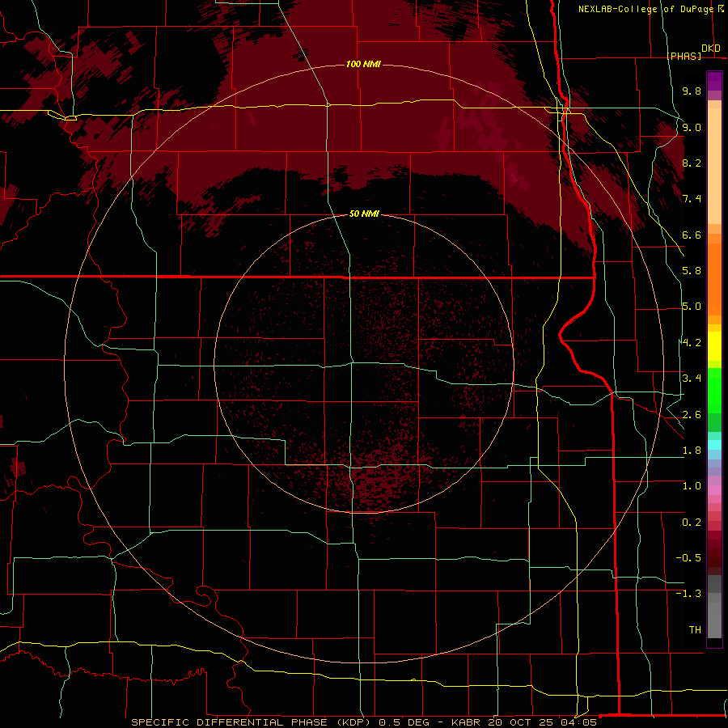Viewport: 728px width, 728px height.
Task: Click the 5.8 scale value
Action: pyautogui.click(x=692, y=271)
